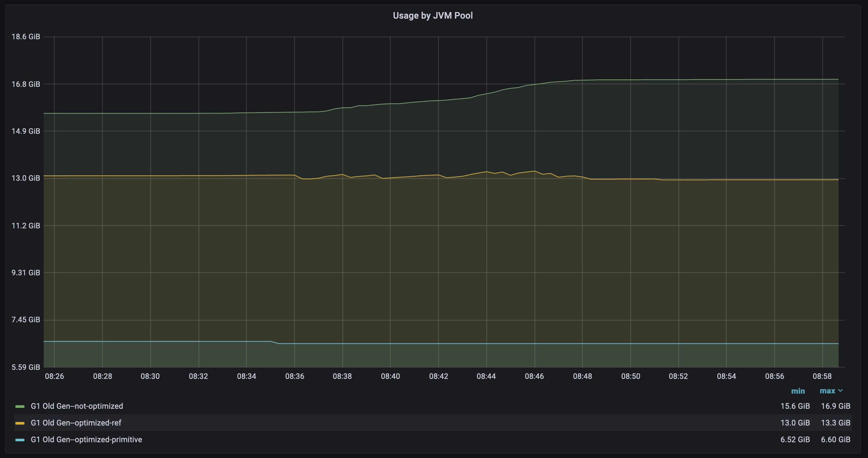Click yellow color swatch for optimized-ref series
This screenshot has height=458, width=868.
click(20, 423)
